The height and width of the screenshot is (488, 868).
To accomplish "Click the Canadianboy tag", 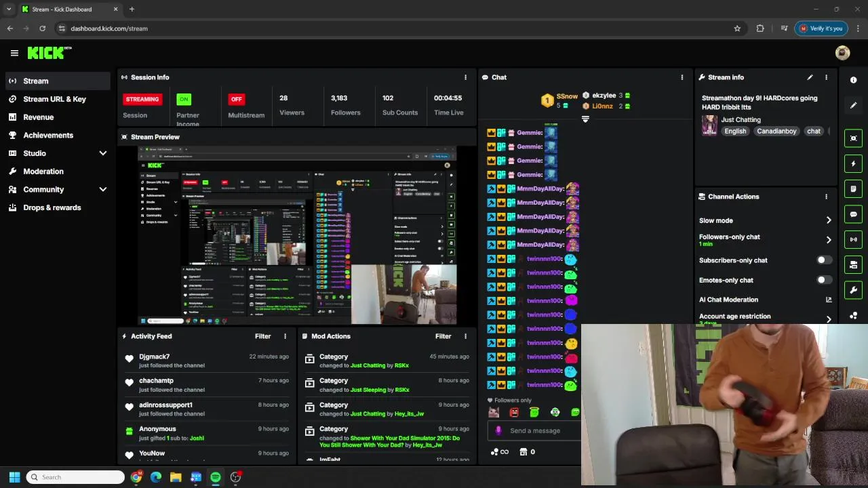I will click(777, 131).
